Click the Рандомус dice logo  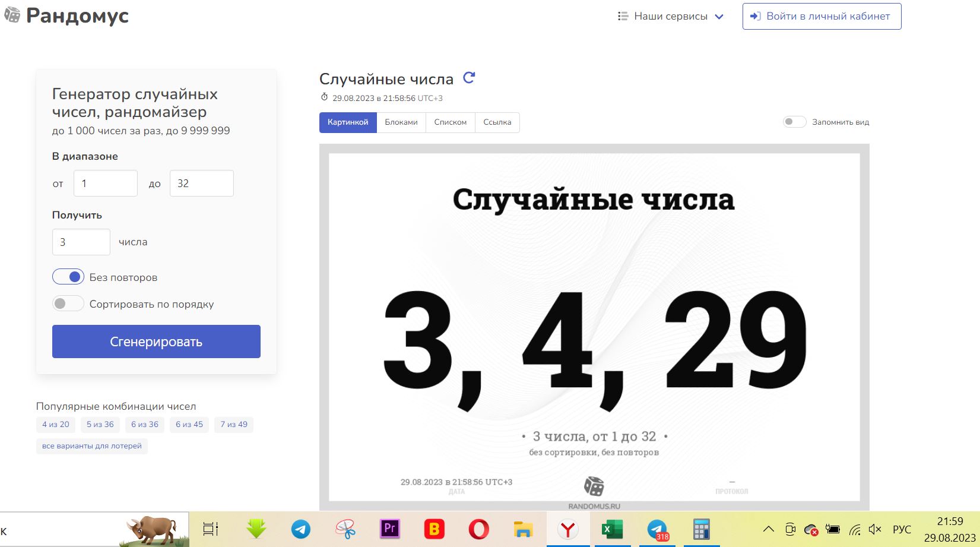pos(12,15)
